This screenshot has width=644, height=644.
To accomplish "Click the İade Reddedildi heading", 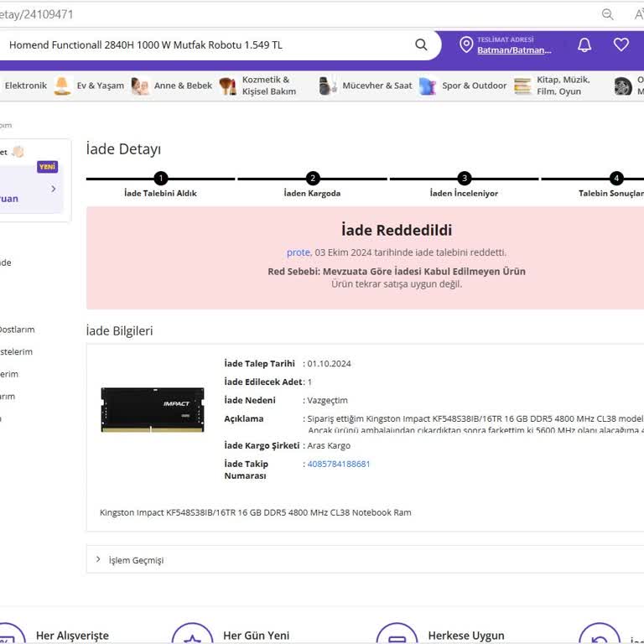I will click(x=397, y=230).
